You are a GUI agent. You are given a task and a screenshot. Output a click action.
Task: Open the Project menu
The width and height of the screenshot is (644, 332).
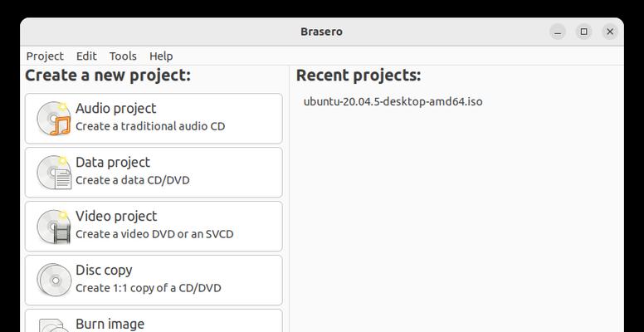pyautogui.click(x=45, y=56)
